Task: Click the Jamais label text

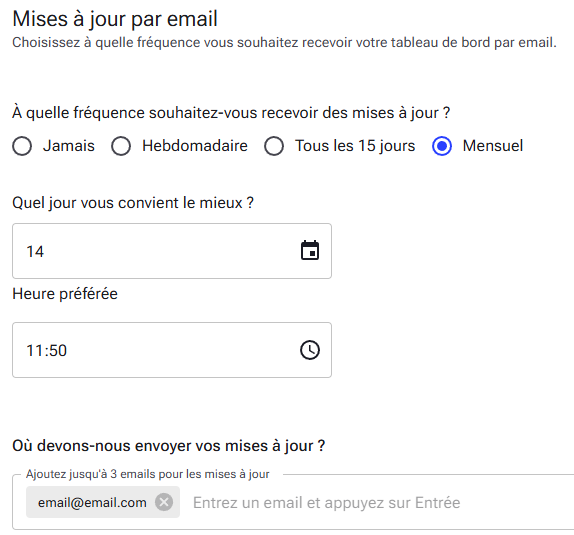Action: (69, 146)
